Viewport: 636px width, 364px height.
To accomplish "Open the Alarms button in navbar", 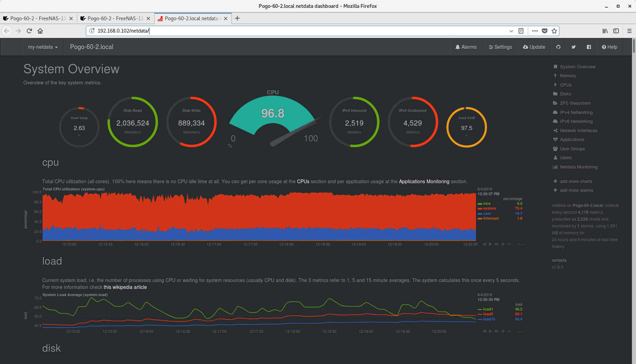I will [x=466, y=47].
